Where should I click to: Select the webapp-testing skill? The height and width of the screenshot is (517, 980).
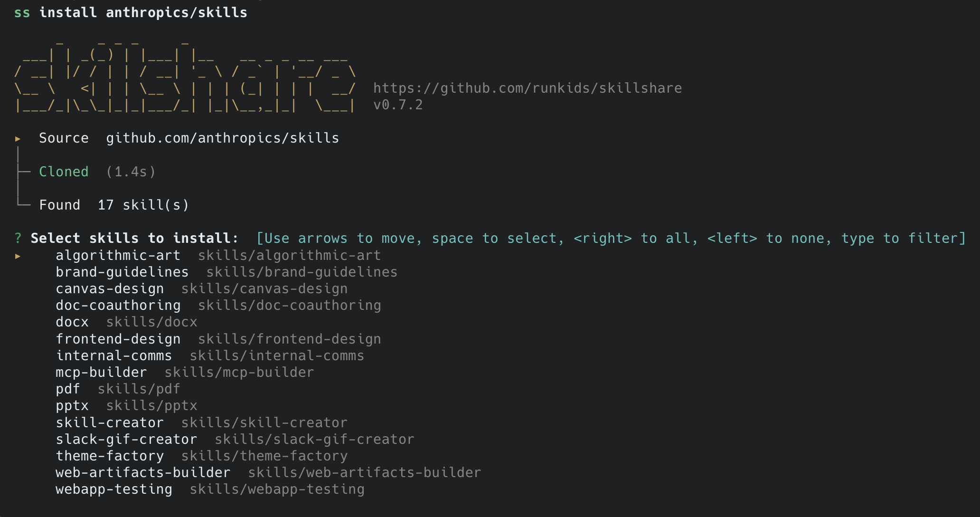point(114,489)
